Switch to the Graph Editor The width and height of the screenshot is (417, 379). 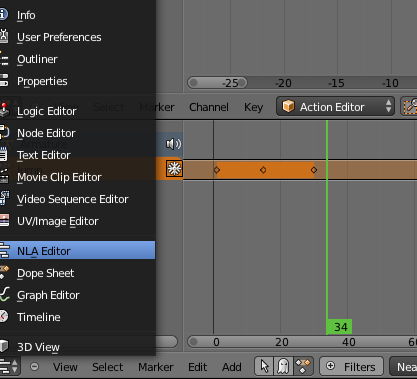tap(77, 295)
